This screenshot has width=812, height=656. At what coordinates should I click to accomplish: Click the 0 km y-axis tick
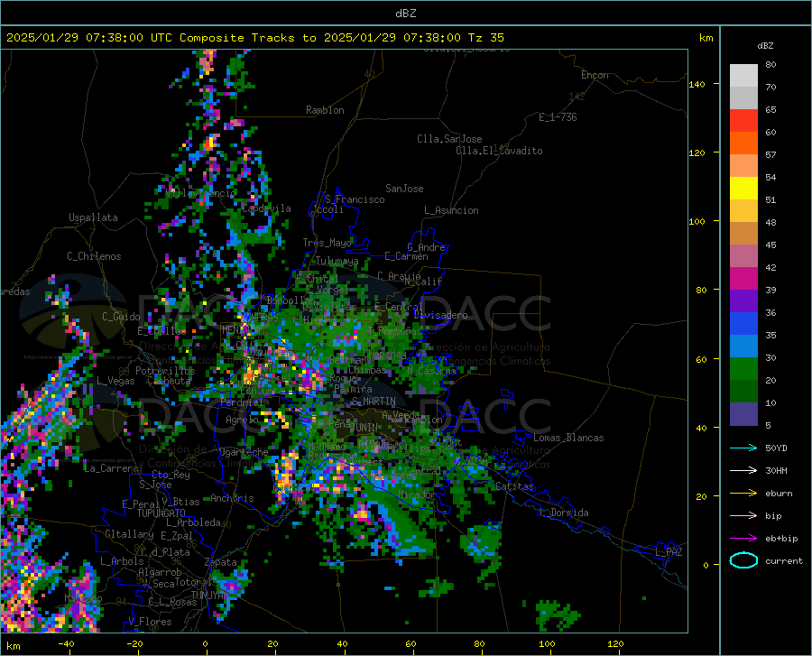click(706, 565)
